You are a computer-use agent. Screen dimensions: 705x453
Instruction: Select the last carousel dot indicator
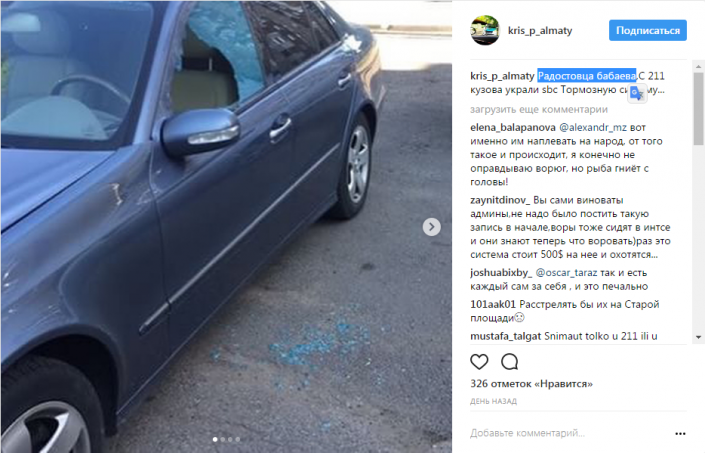click(x=238, y=439)
